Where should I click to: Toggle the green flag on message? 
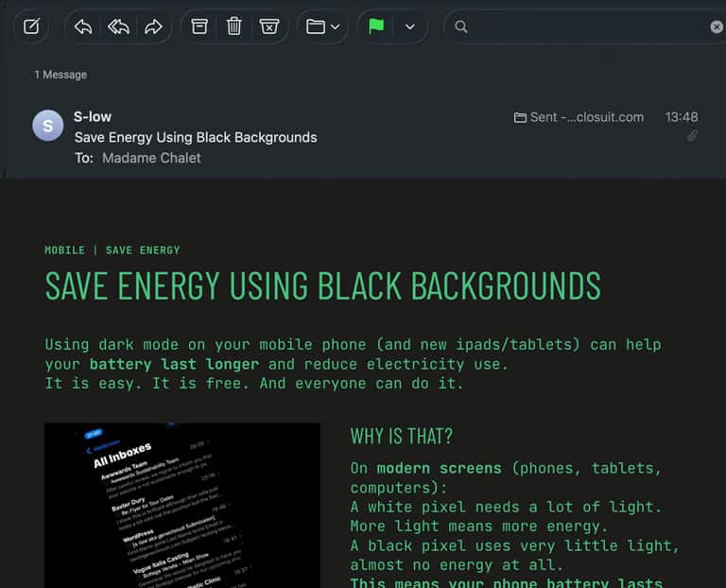point(376,26)
